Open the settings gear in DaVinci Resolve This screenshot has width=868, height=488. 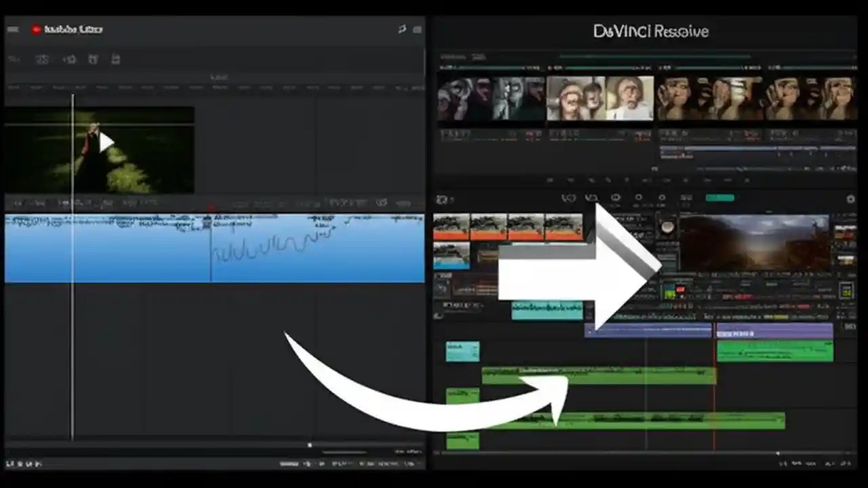point(850,199)
